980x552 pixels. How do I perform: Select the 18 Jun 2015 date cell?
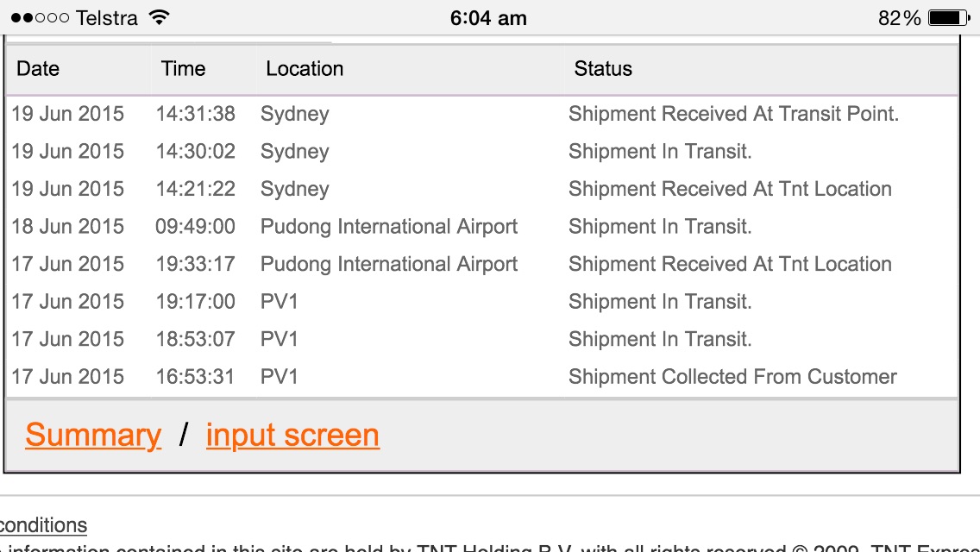click(67, 227)
